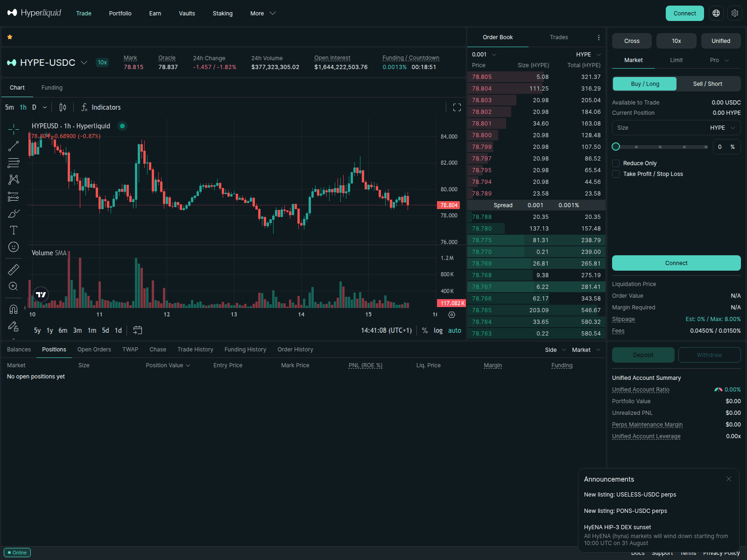Click the favorites star icon
This screenshot has width=747, height=560.
click(x=10, y=37)
